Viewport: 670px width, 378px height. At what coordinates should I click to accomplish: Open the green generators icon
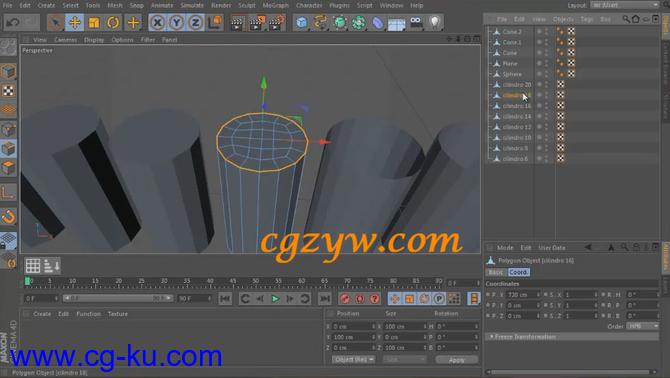(x=340, y=23)
